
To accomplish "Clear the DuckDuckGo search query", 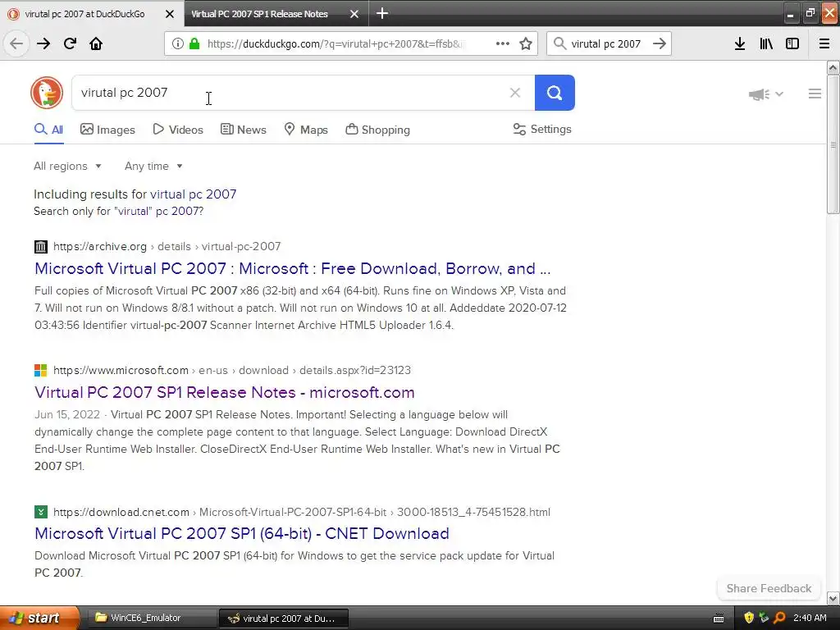I will click(515, 93).
